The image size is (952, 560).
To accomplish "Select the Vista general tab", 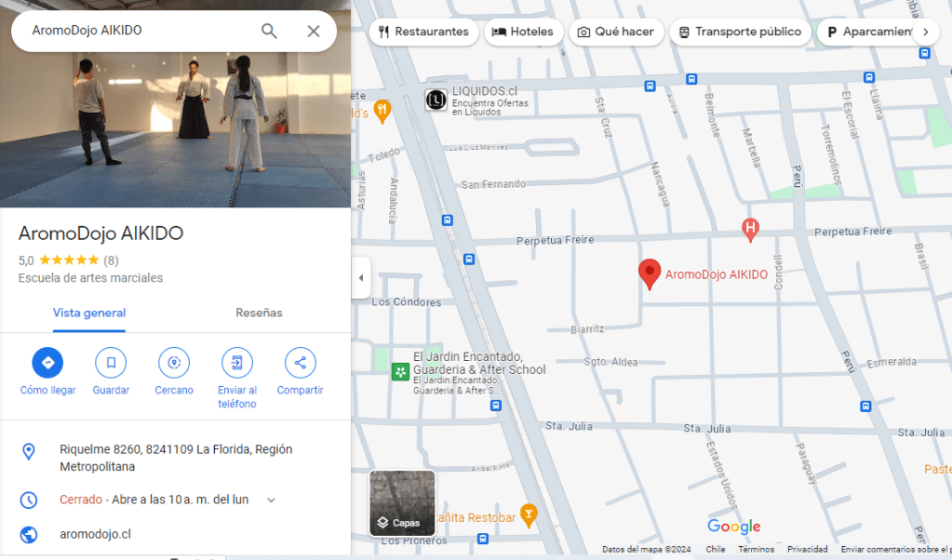I will tap(89, 313).
